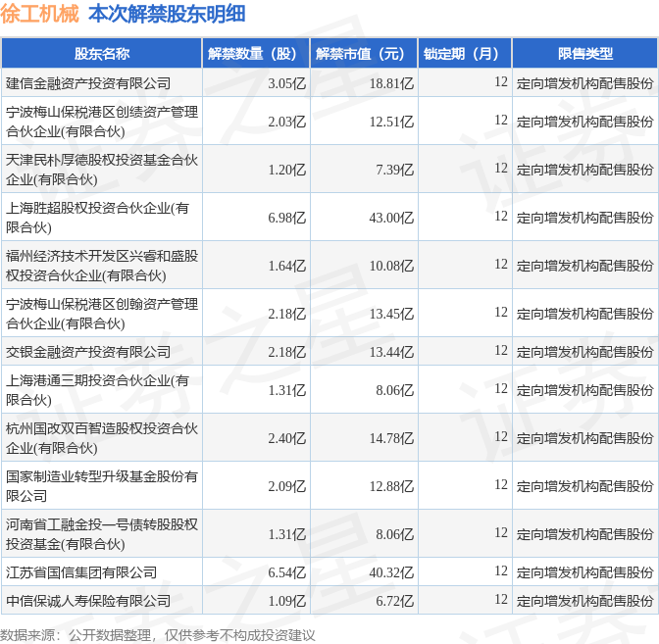Click the 6.54亿 share quantity value

coord(287,572)
